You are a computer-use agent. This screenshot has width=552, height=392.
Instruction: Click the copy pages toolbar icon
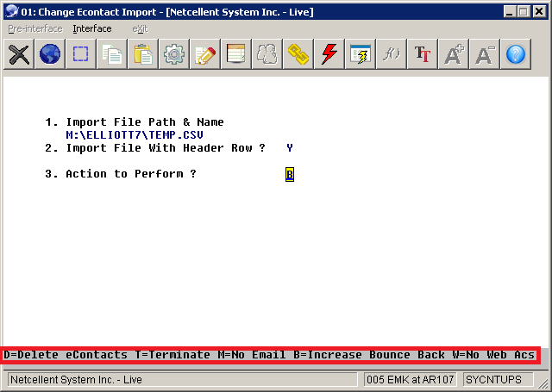pyautogui.click(x=112, y=54)
